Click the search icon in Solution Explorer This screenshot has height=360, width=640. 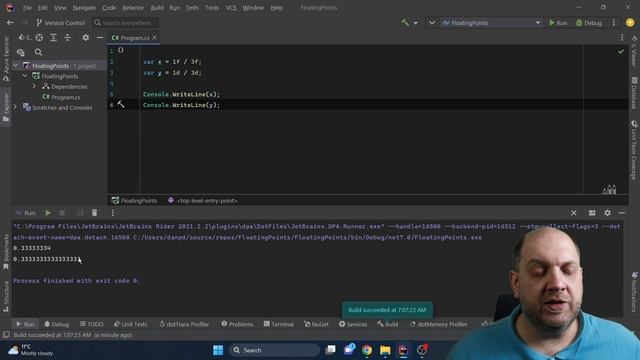tap(38, 52)
